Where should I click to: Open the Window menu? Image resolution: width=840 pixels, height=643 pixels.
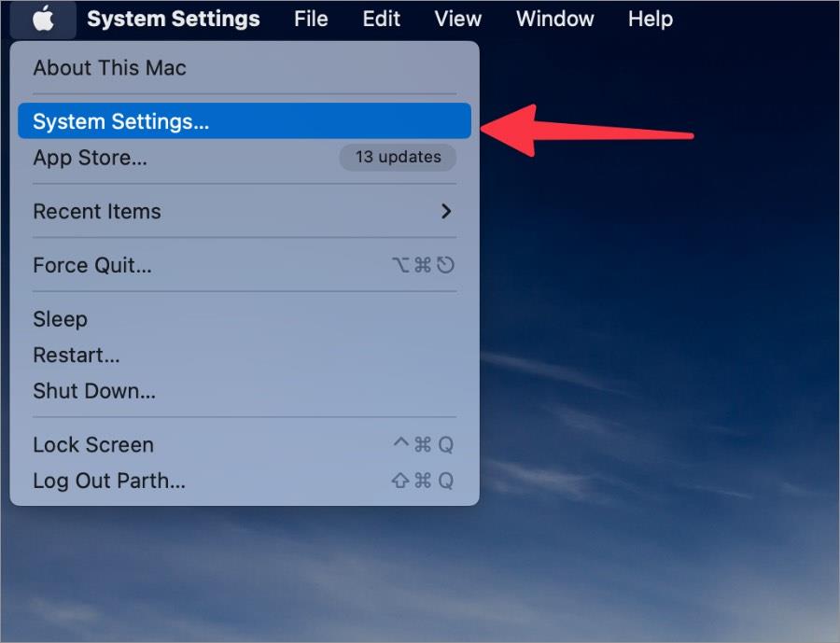click(555, 20)
